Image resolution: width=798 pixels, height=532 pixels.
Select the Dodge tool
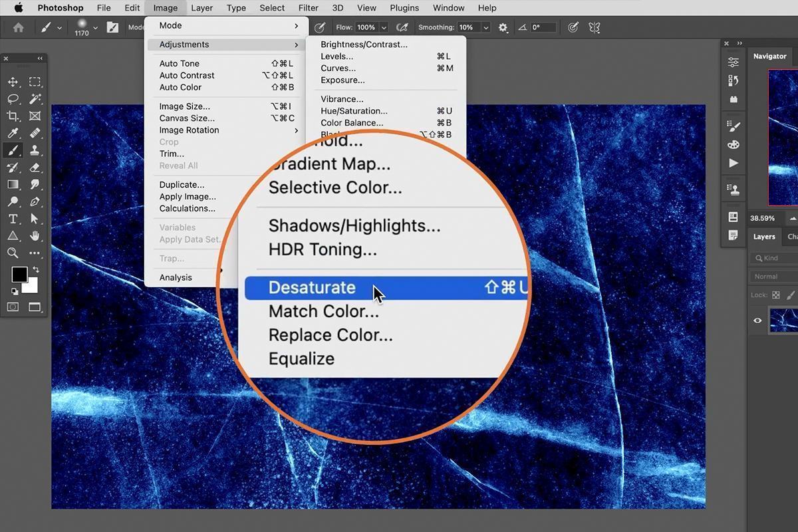pyautogui.click(x=13, y=201)
